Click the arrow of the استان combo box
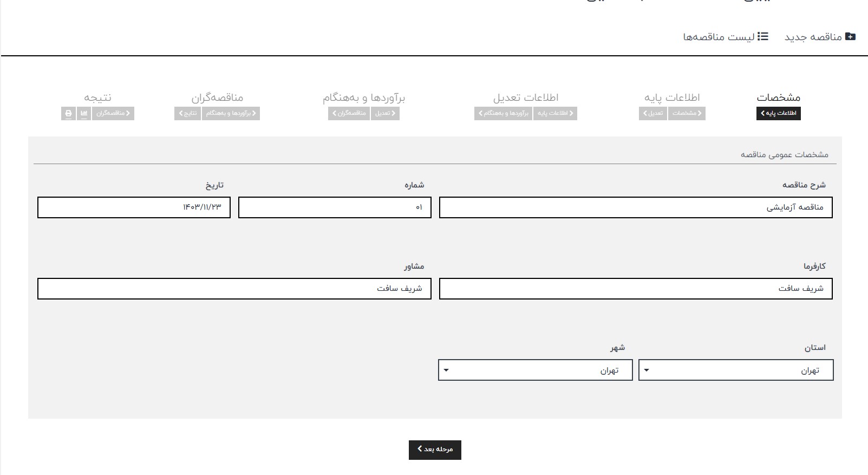Viewport: 868px width, 475px height. [647, 370]
